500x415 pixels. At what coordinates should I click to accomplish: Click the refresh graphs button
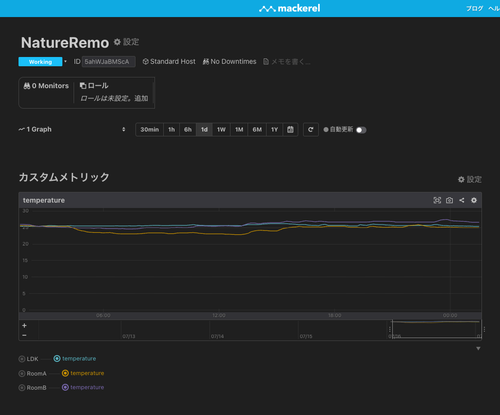pyautogui.click(x=311, y=129)
